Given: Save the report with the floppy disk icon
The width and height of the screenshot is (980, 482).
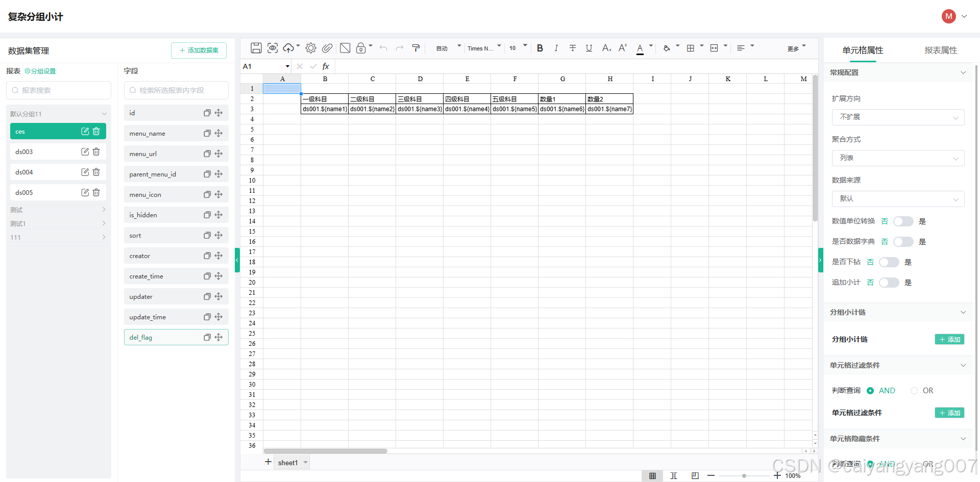Looking at the screenshot, I should [256, 48].
